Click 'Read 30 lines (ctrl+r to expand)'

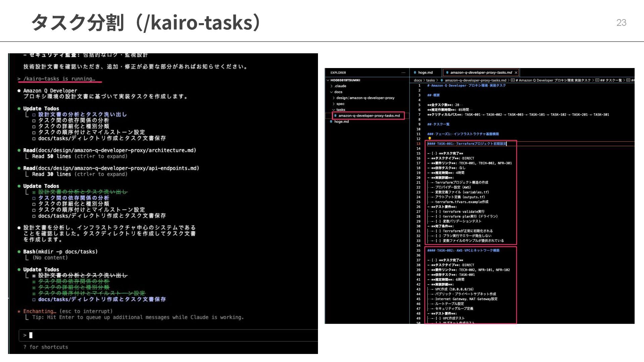[x=80, y=174]
